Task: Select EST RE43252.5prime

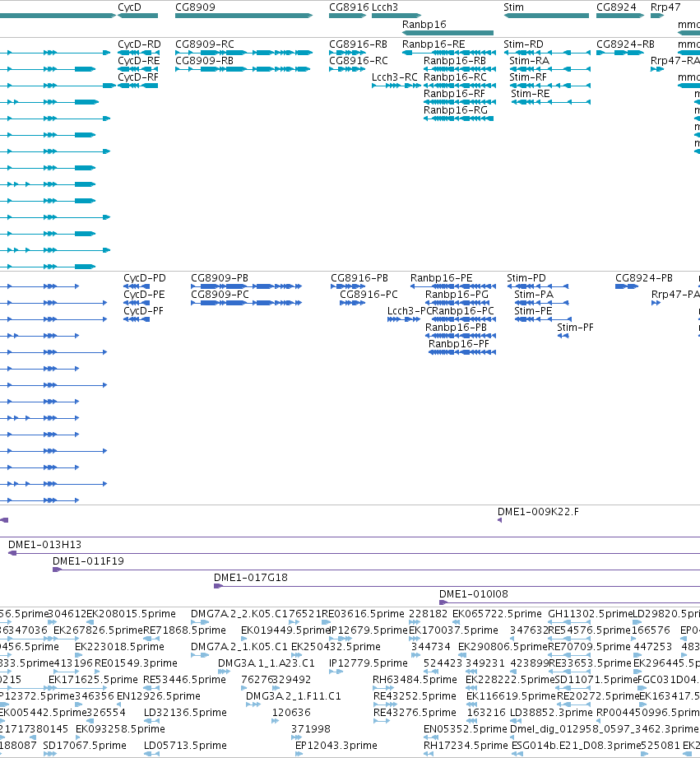Action: pos(415,696)
